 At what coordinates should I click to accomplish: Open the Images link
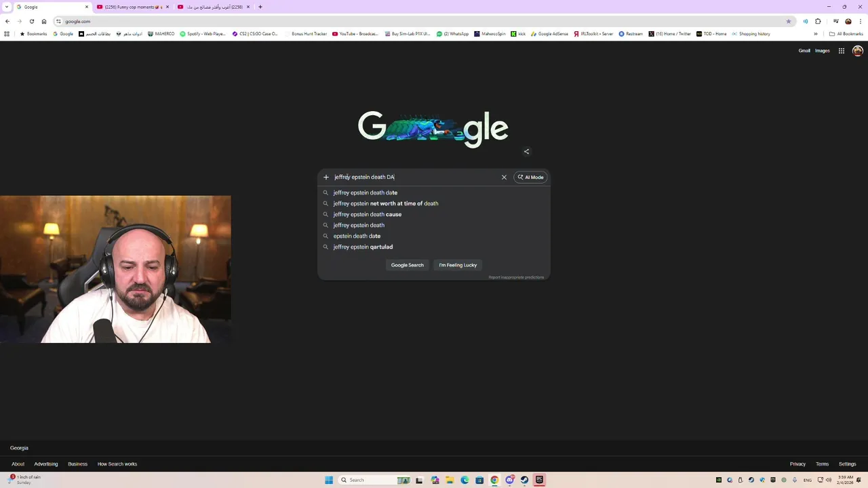823,51
